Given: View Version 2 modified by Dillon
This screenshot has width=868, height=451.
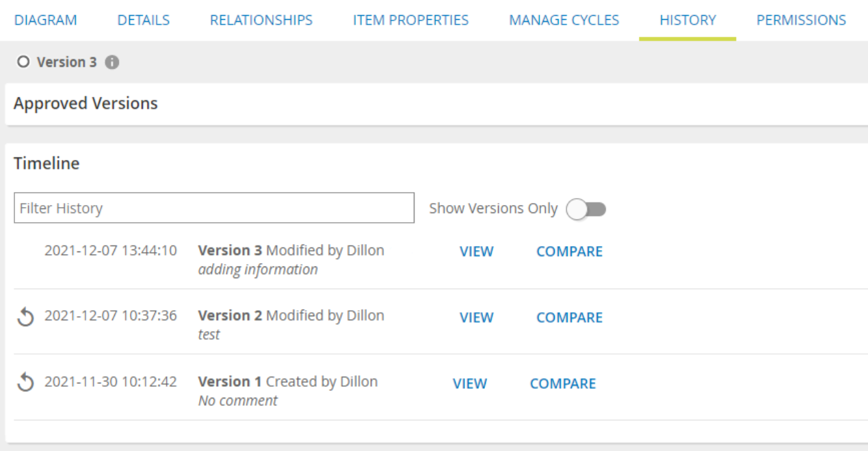Looking at the screenshot, I should (x=477, y=318).
